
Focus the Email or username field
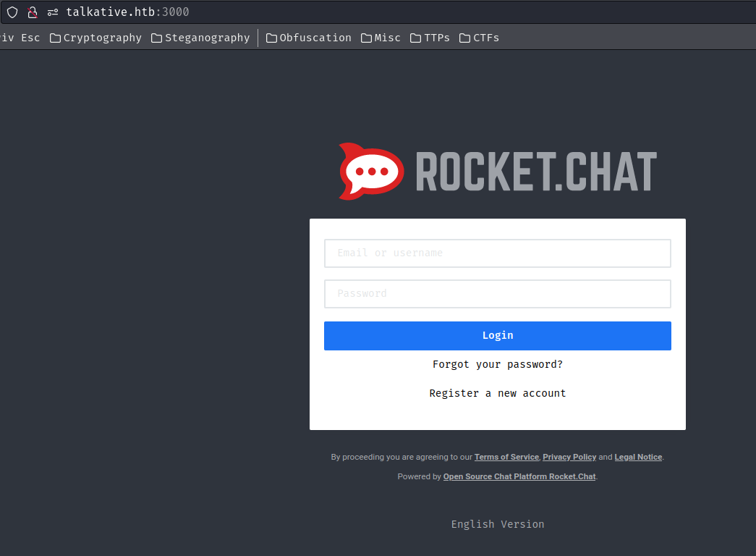coord(498,253)
